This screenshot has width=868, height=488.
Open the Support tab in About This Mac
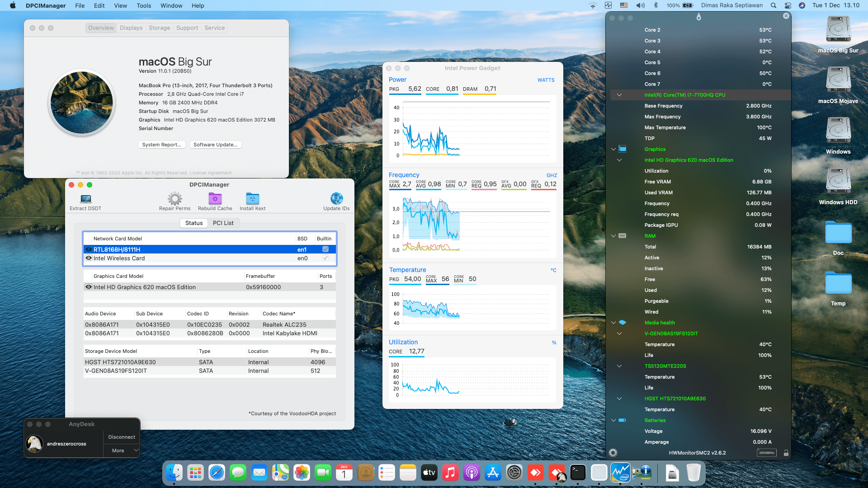[x=187, y=28]
